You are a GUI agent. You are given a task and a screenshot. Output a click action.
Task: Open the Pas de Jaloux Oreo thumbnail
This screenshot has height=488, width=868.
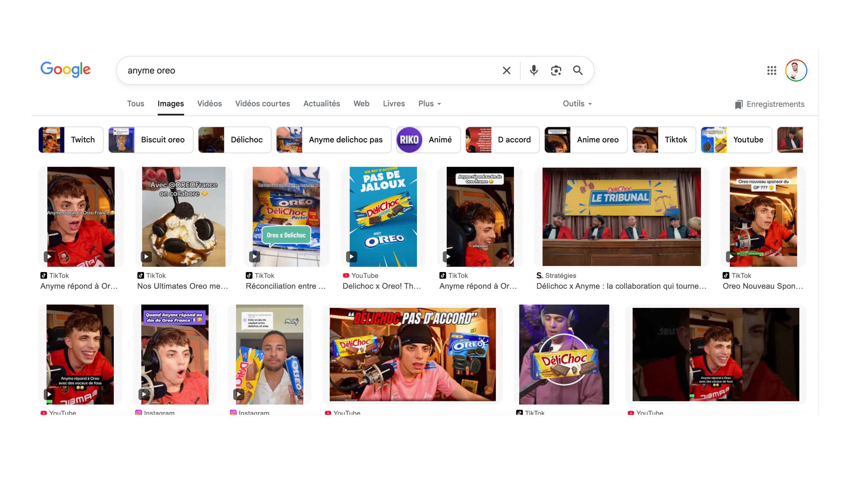coord(383,217)
